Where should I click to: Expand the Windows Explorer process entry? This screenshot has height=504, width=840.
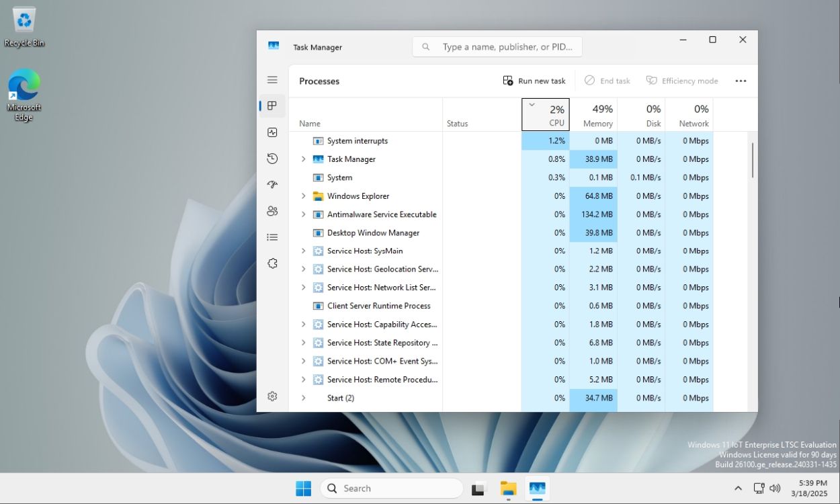[x=302, y=196]
